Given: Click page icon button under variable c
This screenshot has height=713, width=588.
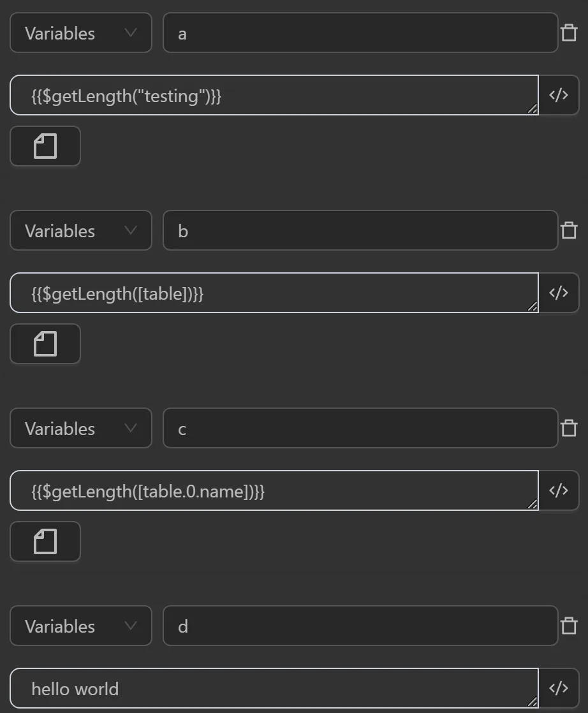Looking at the screenshot, I should pos(45,541).
